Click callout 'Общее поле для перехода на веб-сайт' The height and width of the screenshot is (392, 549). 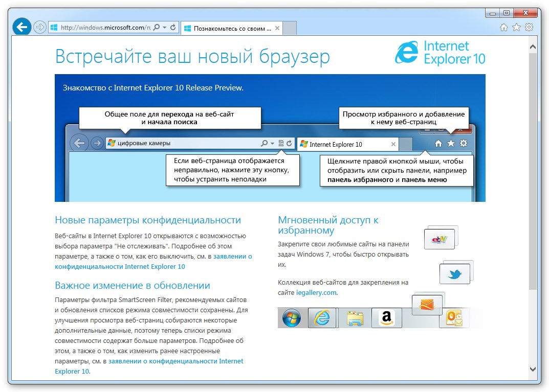tap(170, 118)
